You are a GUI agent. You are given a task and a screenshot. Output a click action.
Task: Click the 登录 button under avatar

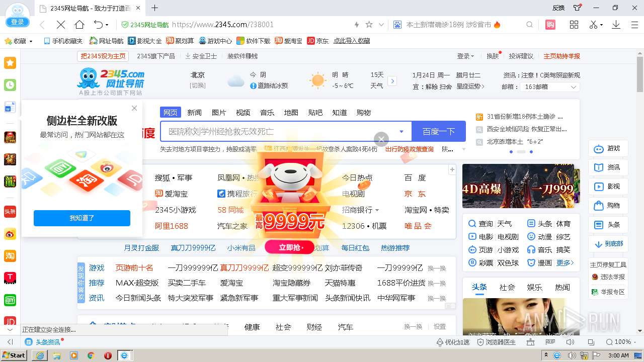[x=18, y=22]
